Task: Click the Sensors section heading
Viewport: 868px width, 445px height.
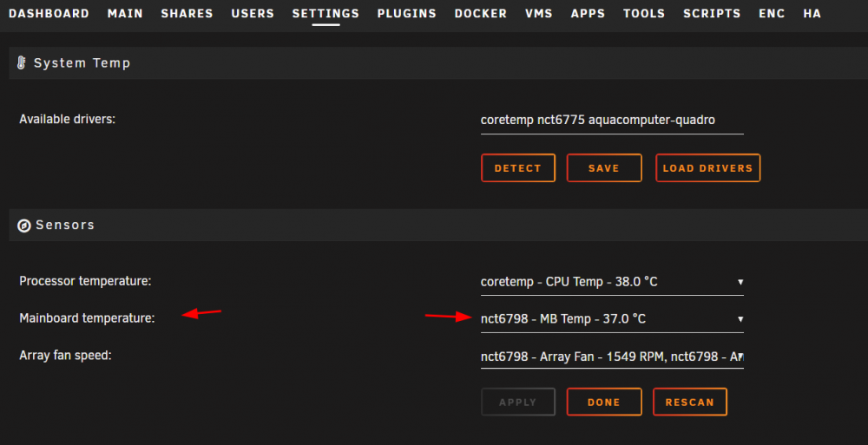Action: click(x=65, y=226)
